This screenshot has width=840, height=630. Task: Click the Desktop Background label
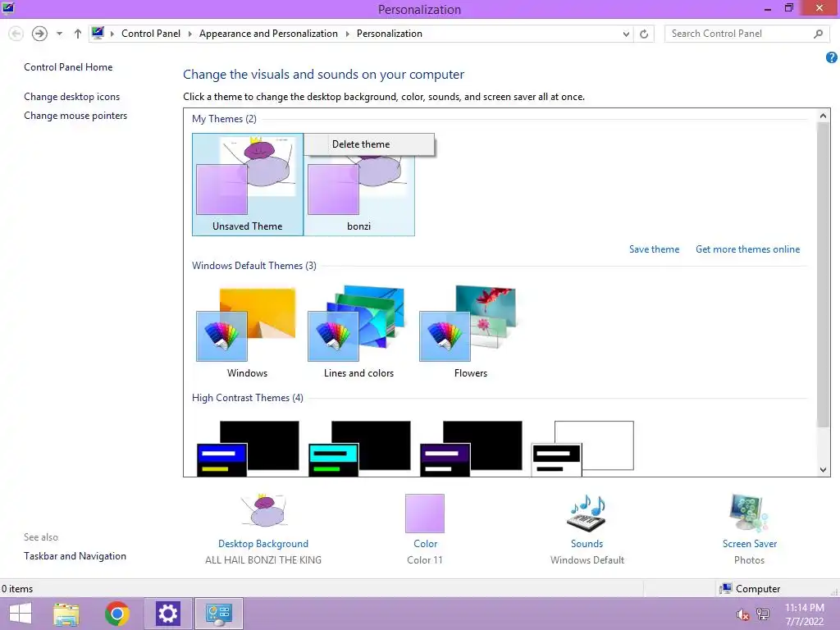click(263, 544)
